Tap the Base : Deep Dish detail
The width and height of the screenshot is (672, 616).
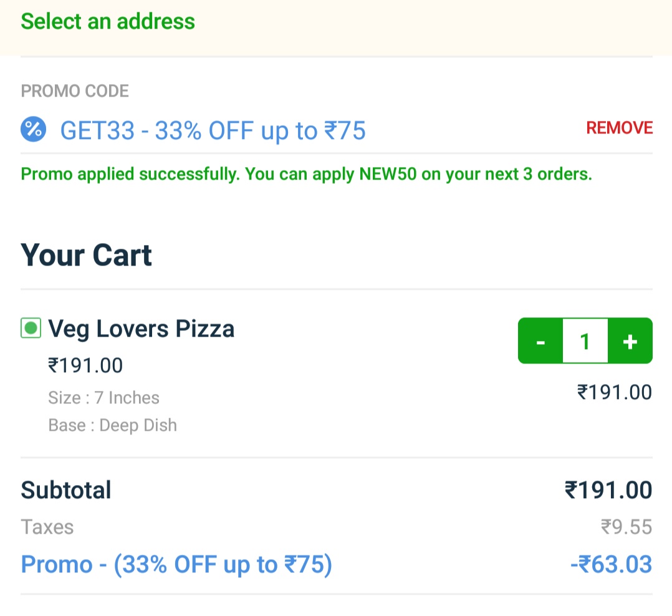(112, 425)
